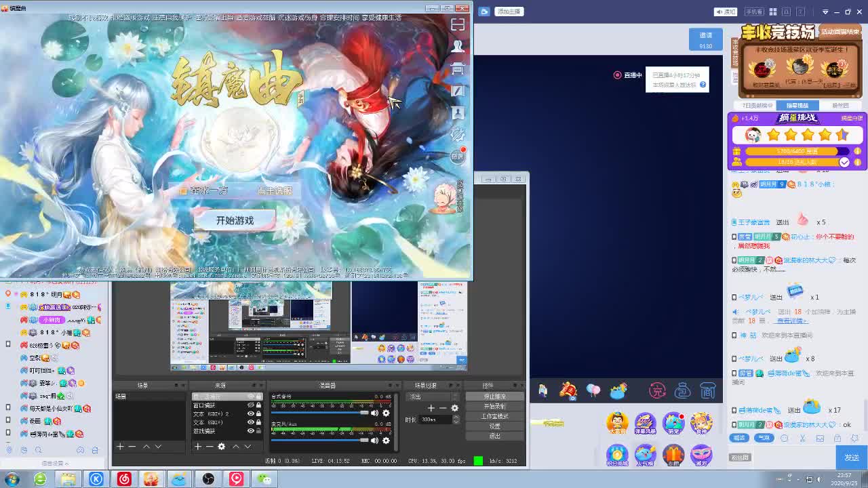Image resolution: width=868 pixels, height=488 pixels.
Task: Click the 包 bag icon
Action: [x=683, y=390]
